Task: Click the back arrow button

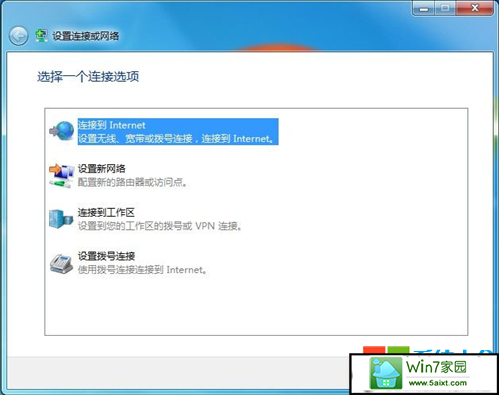Action: point(18,36)
